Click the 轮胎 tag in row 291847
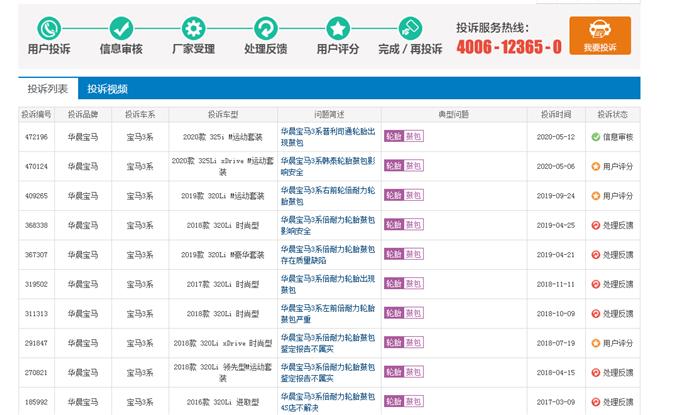 [394, 342]
